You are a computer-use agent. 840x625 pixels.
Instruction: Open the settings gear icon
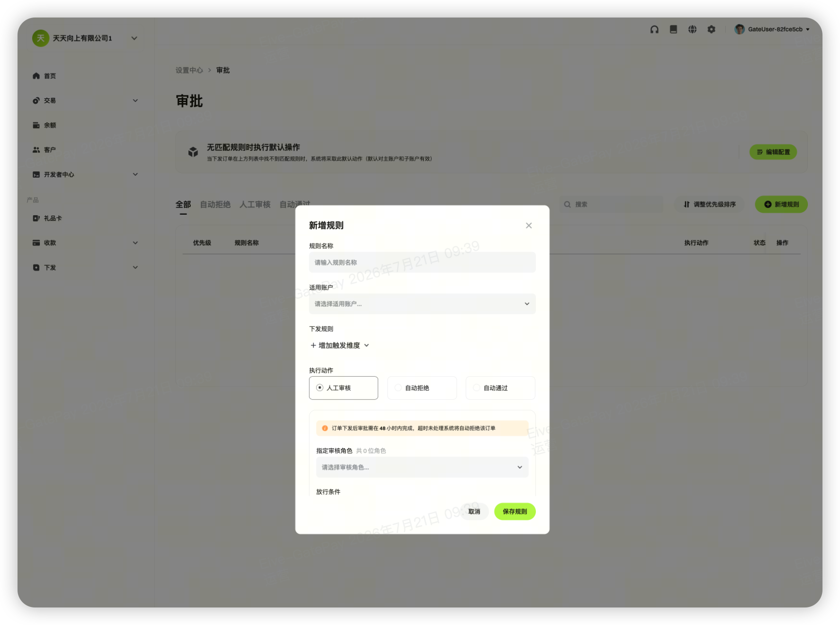click(711, 29)
